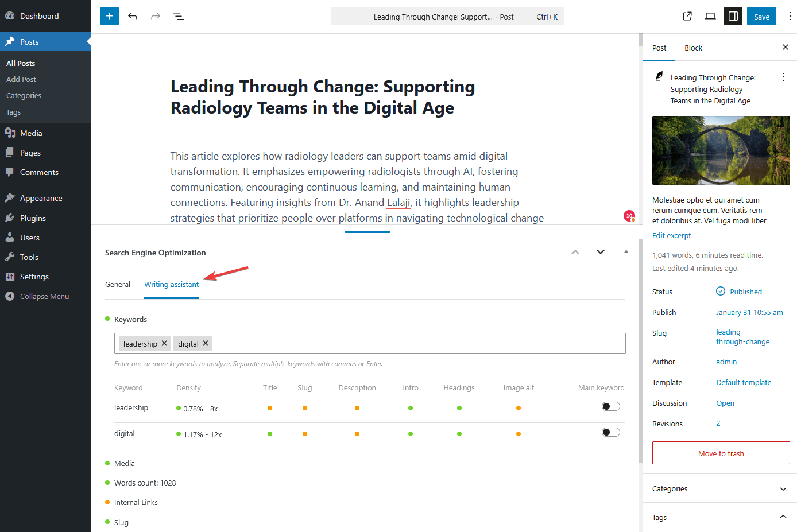Undo the last edit
Image resolution: width=797 pixels, height=532 pixels.
point(133,16)
